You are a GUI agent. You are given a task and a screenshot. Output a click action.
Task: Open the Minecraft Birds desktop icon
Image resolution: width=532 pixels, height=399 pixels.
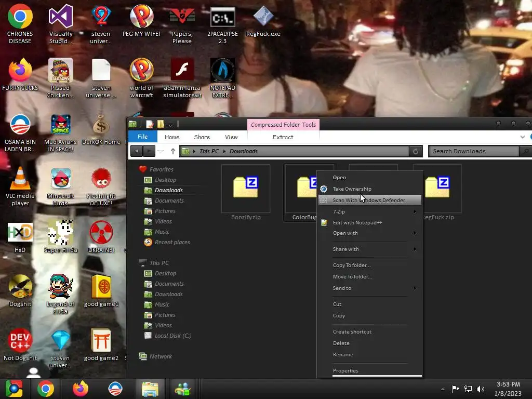(x=60, y=187)
